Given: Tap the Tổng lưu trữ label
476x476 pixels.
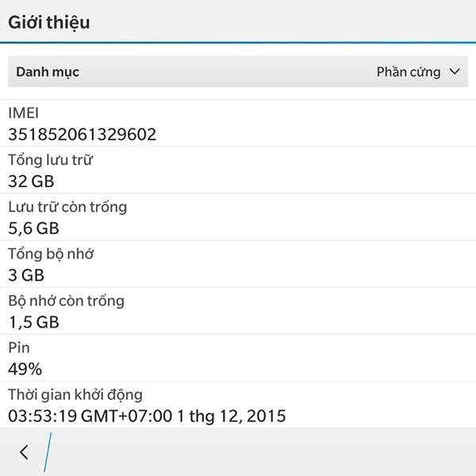Looking at the screenshot, I should pyautogui.click(x=51, y=159).
